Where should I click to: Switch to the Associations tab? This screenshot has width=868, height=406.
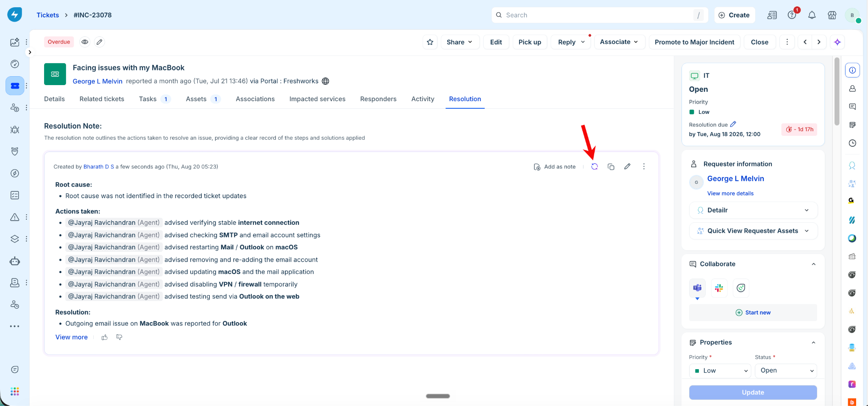255,99
